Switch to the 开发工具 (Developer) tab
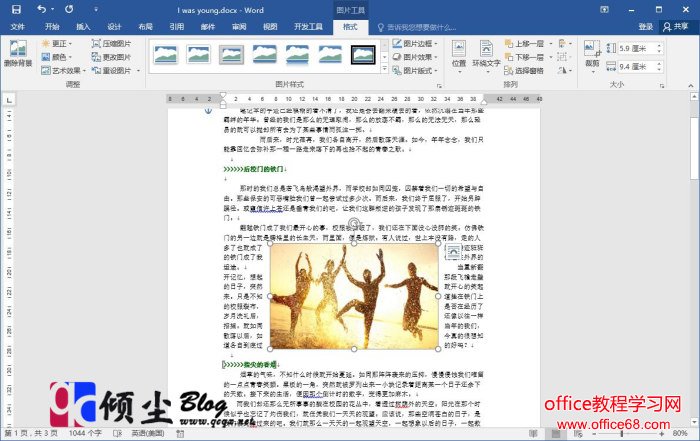This screenshot has height=441, width=700. 308,27
